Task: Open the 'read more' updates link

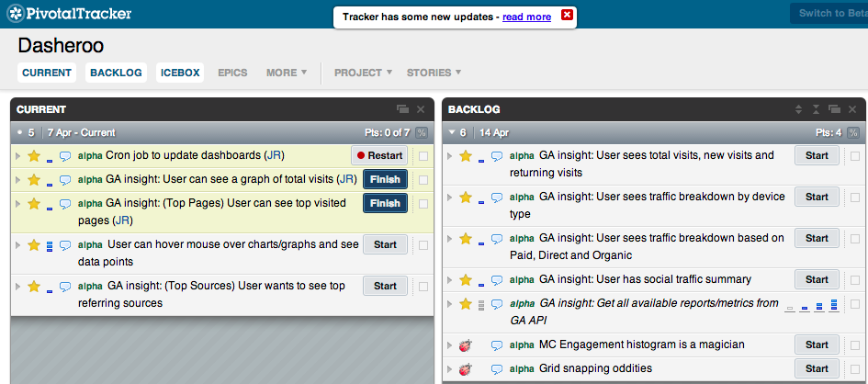Action: click(x=526, y=17)
